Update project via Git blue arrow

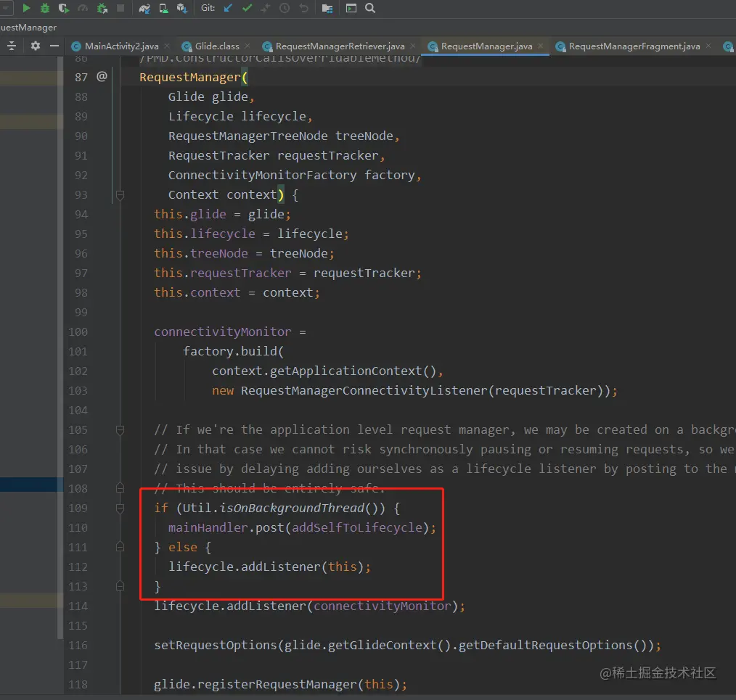tap(228, 8)
